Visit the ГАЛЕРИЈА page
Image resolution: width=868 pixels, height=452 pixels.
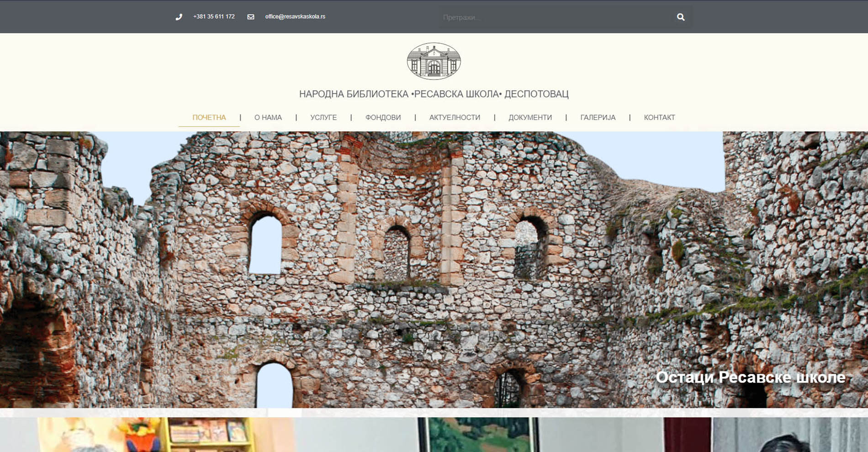[x=598, y=117]
